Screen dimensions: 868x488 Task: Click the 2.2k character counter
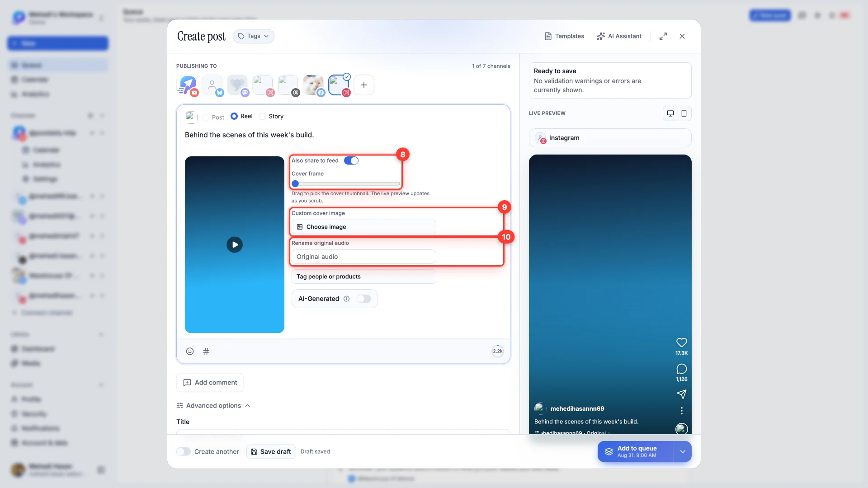[498, 351]
